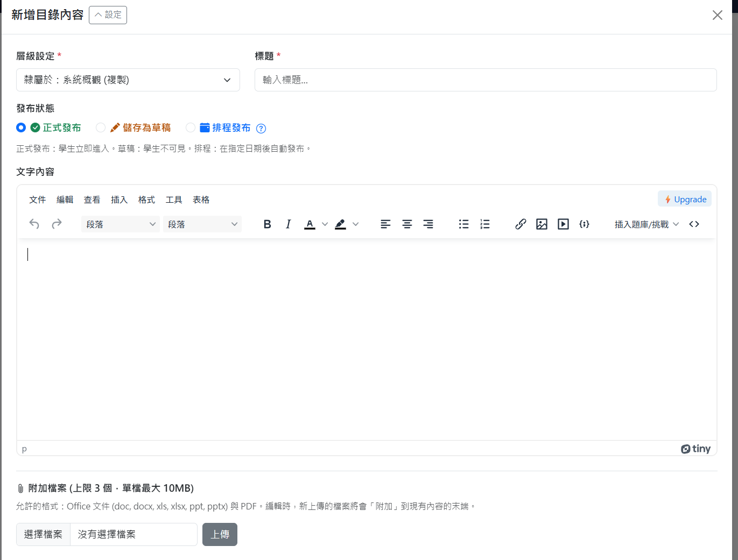This screenshot has height=560, width=738.
Task: Click the insert image icon
Action: click(x=542, y=224)
